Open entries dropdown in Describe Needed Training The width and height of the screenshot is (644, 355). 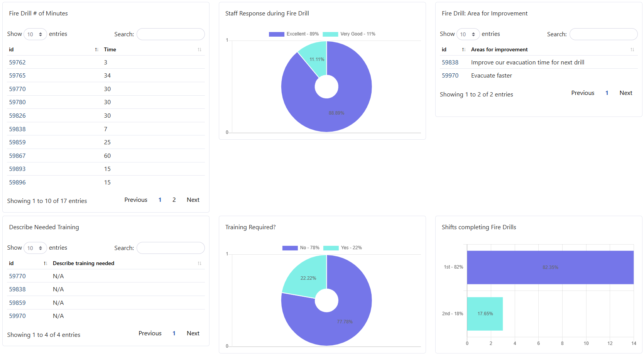click(x=35, y=248)
